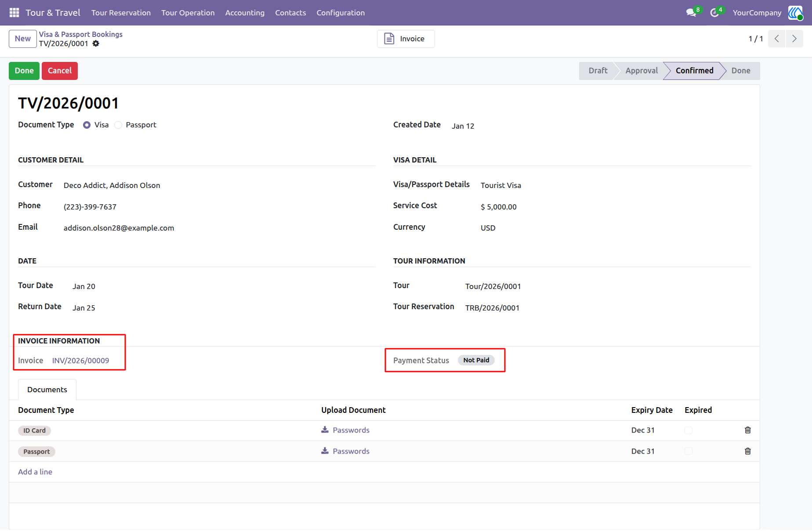The width and height of the screenshot is (812, 531).
Task: Delete the ID Card document row
Action: click(748, 430)
